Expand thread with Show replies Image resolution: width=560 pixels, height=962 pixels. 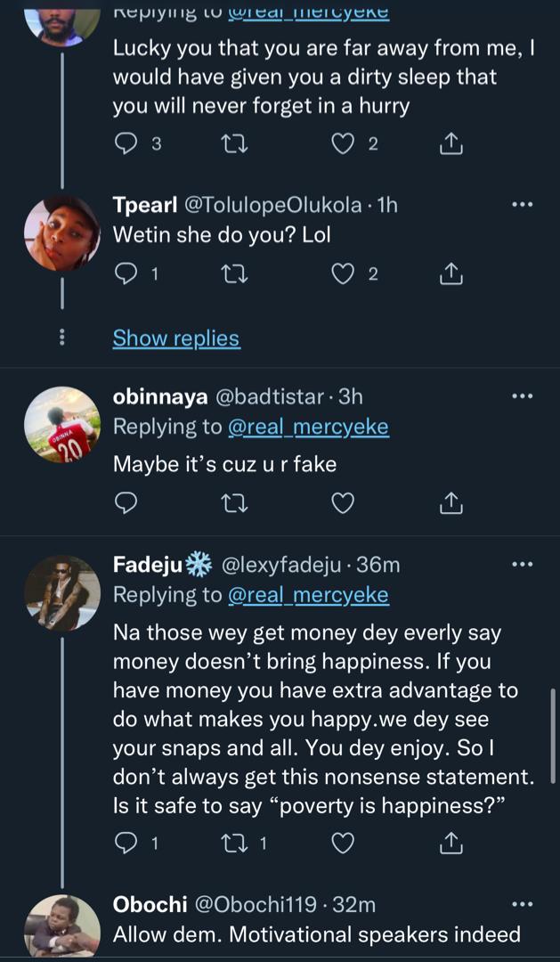pyautogui.click(x=175, y=338)
